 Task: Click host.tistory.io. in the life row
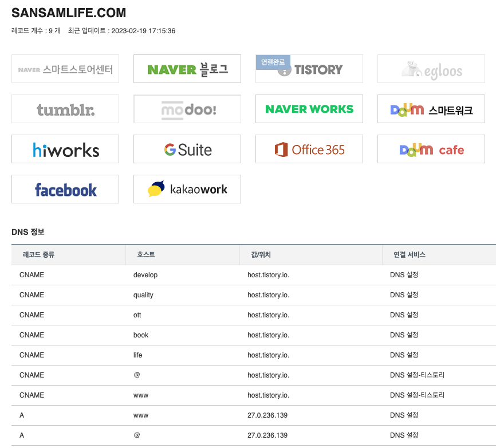268,355
